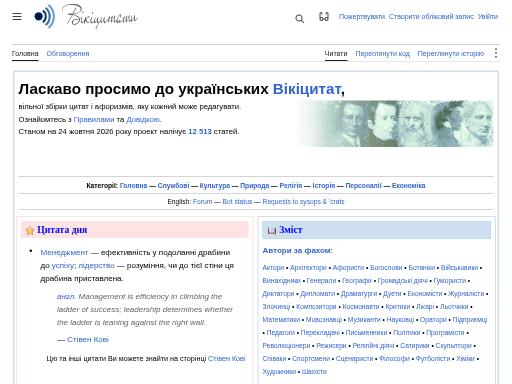Open the Переглянути код tab
The width and height of the screenshot is (512, 384).
(x=382, y=54)
